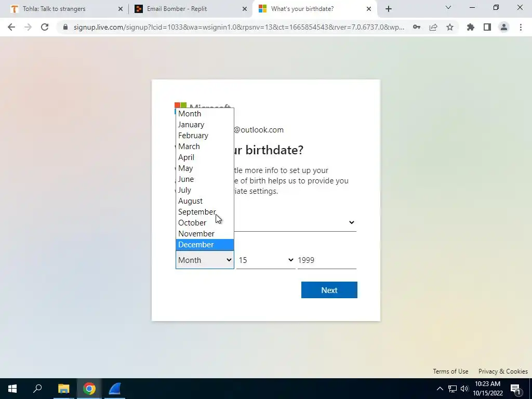
Task: Close the Email Bomber tab
Action: [245, 9]
